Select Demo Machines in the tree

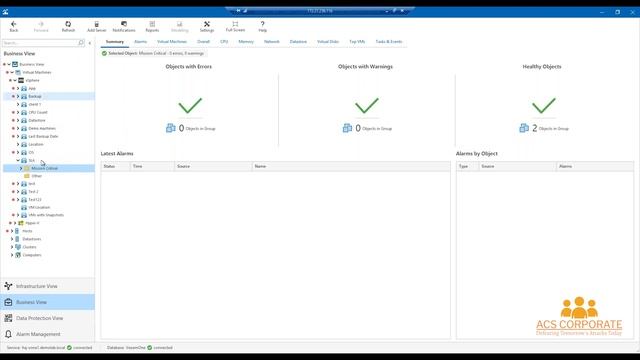(42, 128)
